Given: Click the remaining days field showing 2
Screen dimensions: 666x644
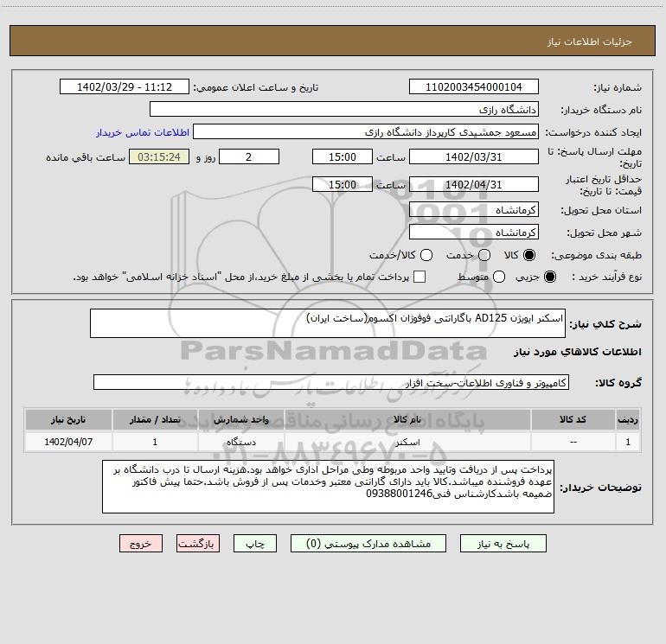Looking at the screenshot, I should tap(249, 156).
